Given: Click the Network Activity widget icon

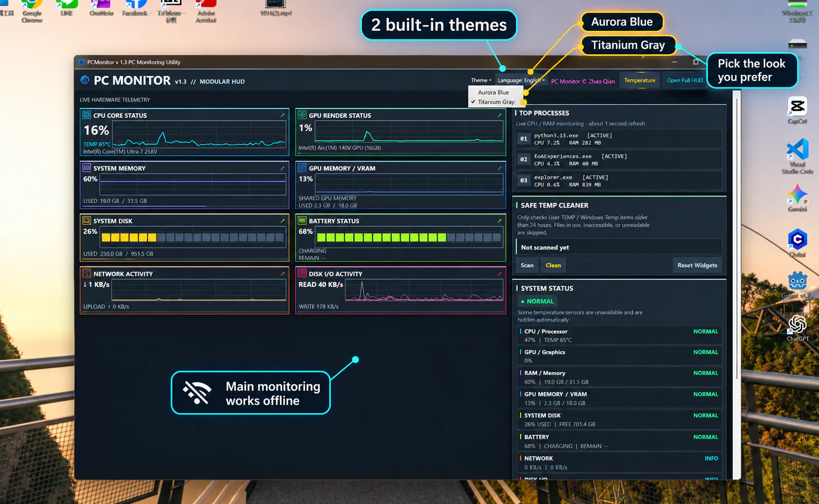Looking at the screenshot, I should [87, 274].
